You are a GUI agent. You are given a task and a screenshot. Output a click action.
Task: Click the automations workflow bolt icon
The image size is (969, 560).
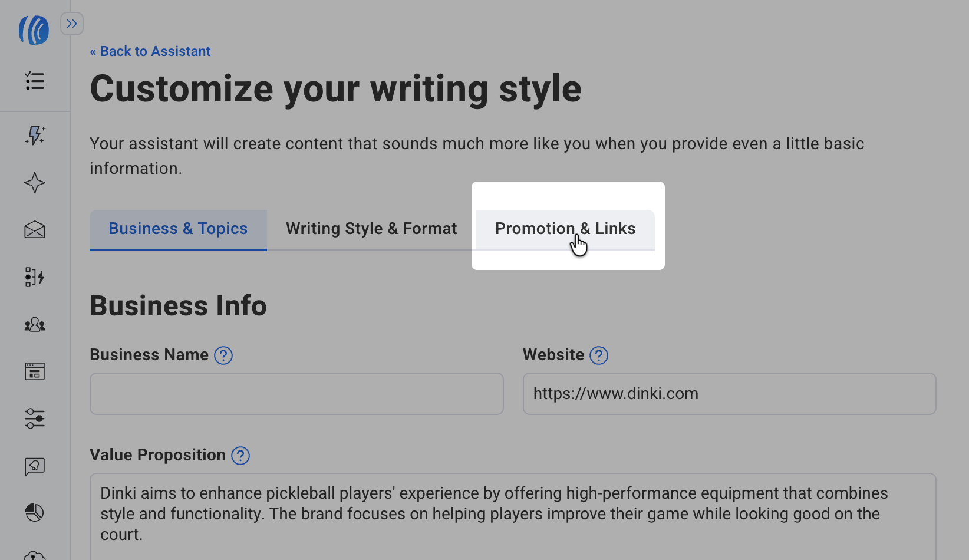click(35, 277)
